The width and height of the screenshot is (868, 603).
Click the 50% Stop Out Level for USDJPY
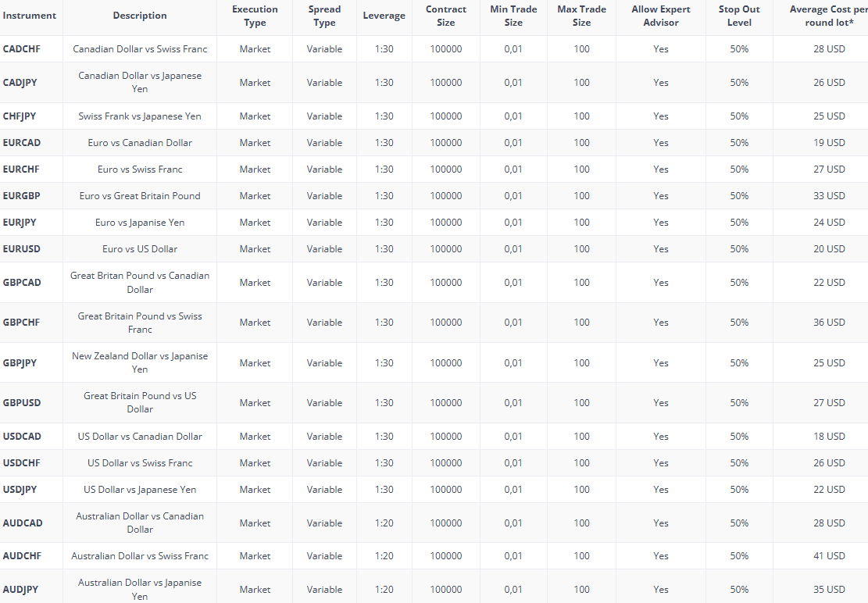[x=738, y=489]
